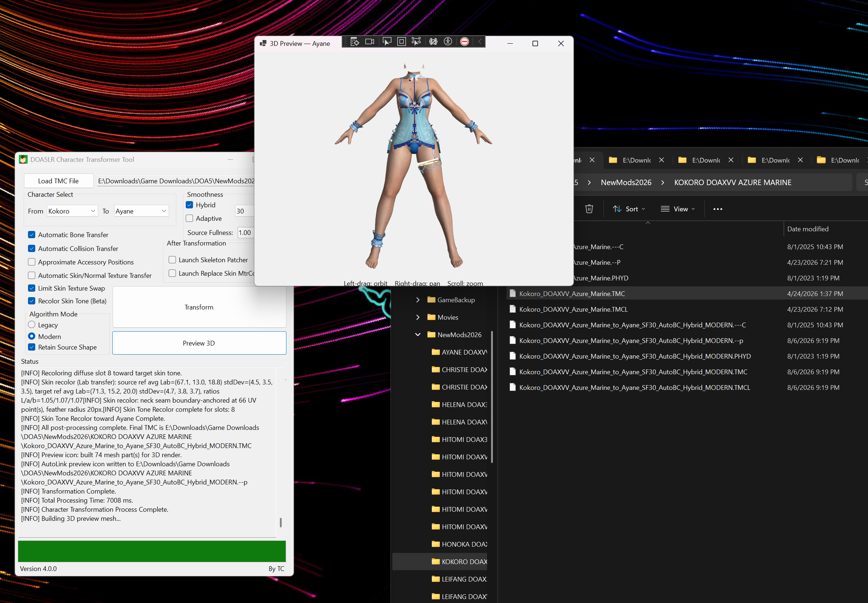This screenshot has width=868, height=603.
Task: Open the To character dropdown showing Ayane
Action: (141, 211)
